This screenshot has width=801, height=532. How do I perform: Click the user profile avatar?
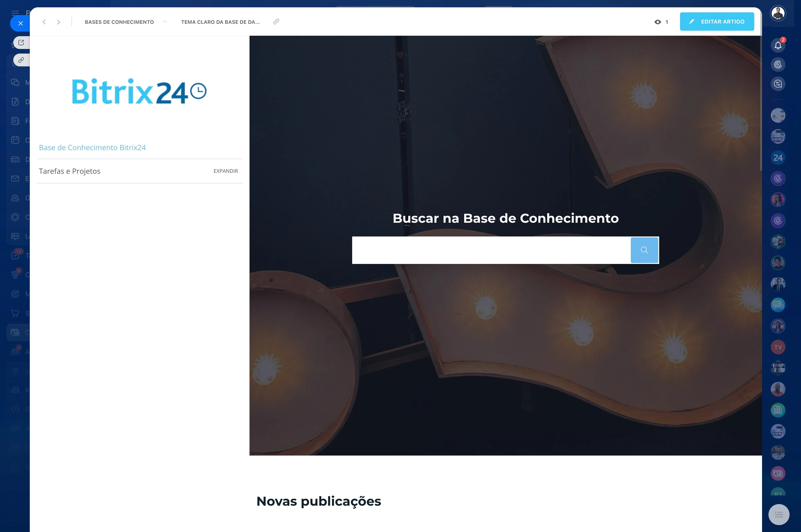point(778,13)
